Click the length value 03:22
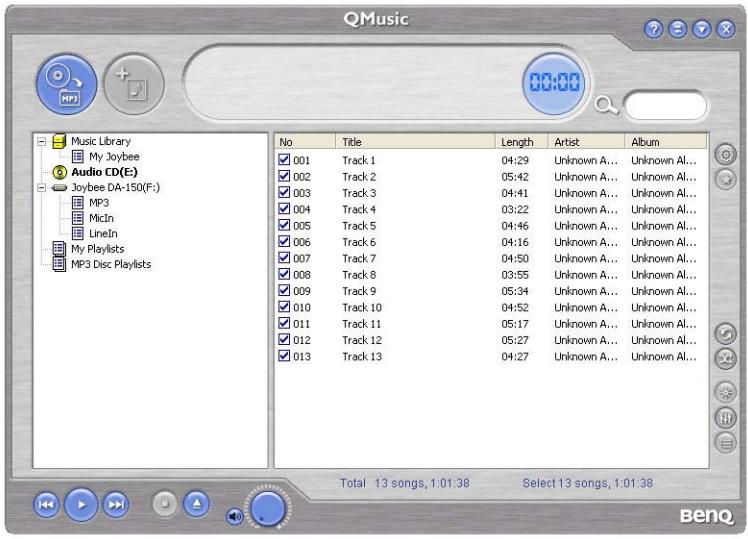 [x=515, y=209]
